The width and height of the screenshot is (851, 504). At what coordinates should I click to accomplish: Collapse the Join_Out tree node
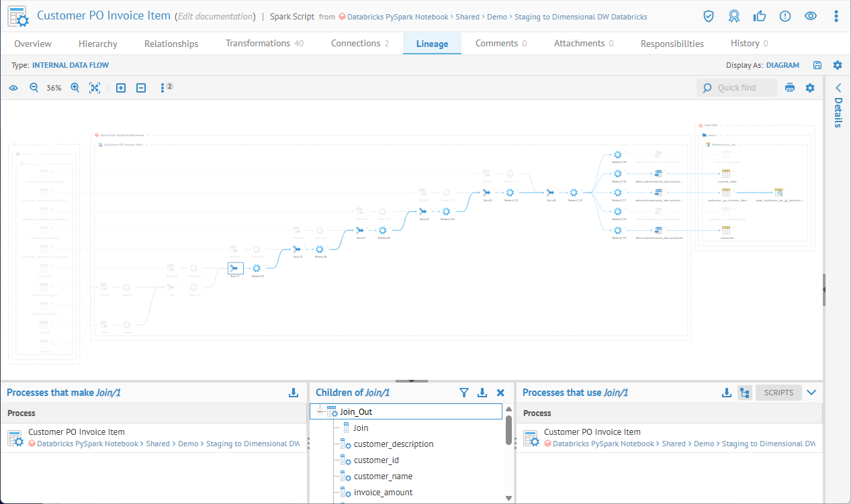(x=320, y=411)
